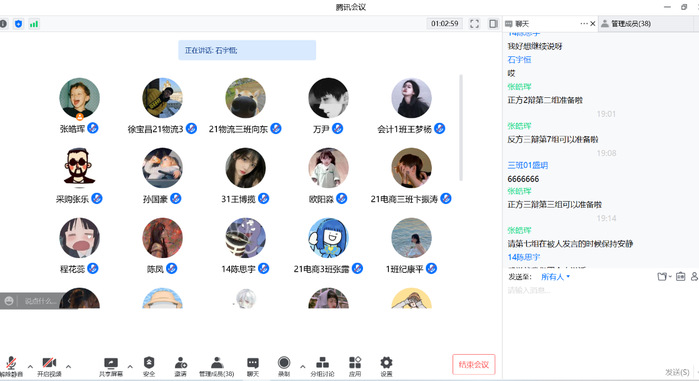Toggle the mic icon next to 21电商三班卞振涛
This screenshot has height=381, width=699.
click(x=446, y=198)
